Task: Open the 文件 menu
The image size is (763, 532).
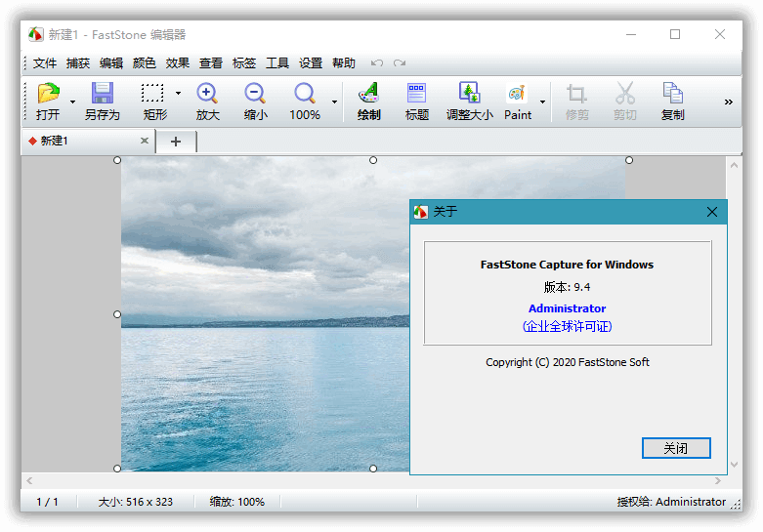Action: (45, 62)
